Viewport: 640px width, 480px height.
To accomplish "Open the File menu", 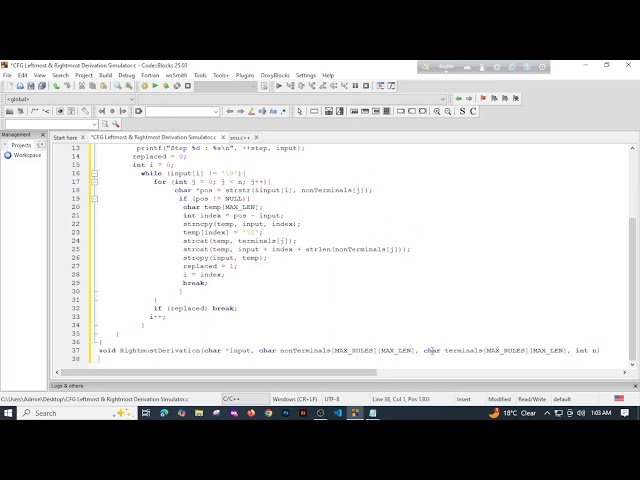I will [x=7, y=76].
